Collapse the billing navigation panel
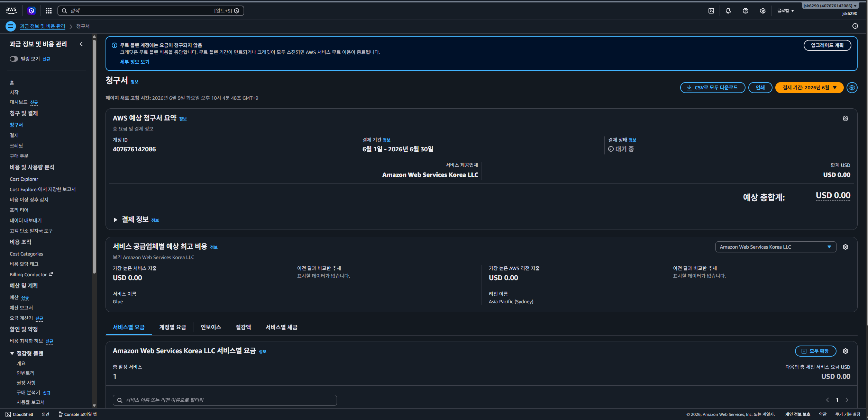This screenshot has height=420, width=868. point(81,44)
